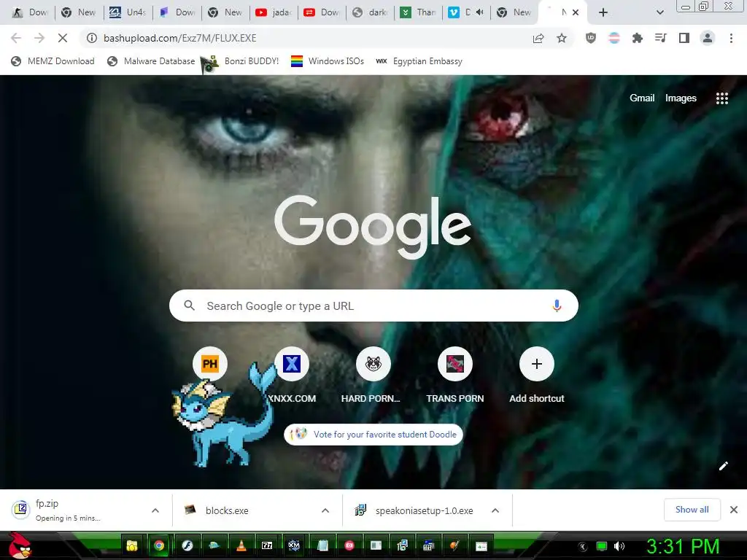Screen dimensions: 747x560
Task: Open the speakoniasetup-1.0.exe download item
Action: (x=415, y=510)
